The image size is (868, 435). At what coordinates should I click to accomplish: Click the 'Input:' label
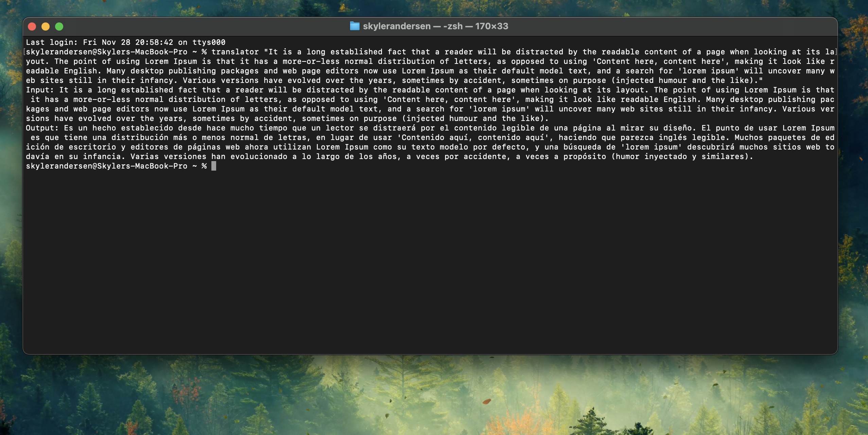[x=40, y=90]
